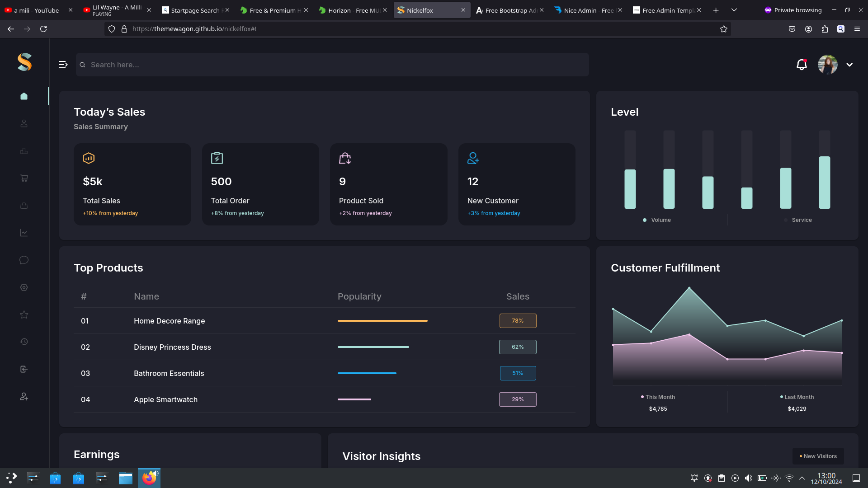Switch to the Startpage Search tab

coord(194,10)
